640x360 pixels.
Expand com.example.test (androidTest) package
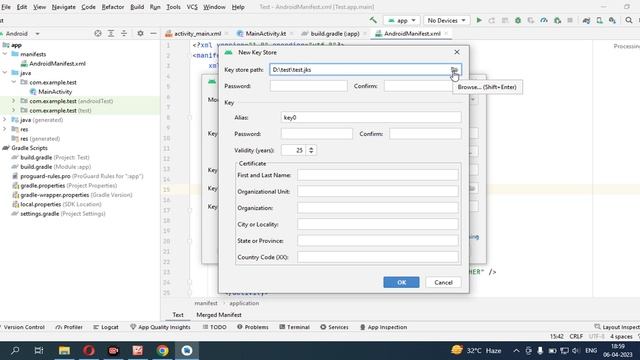[13, 101]
